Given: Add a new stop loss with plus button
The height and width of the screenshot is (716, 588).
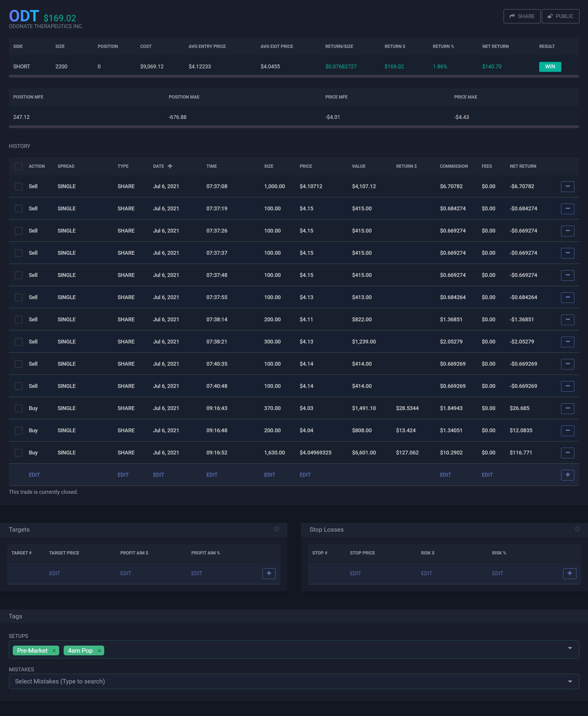Looking at the screenshot, I should tap(569, 573).
